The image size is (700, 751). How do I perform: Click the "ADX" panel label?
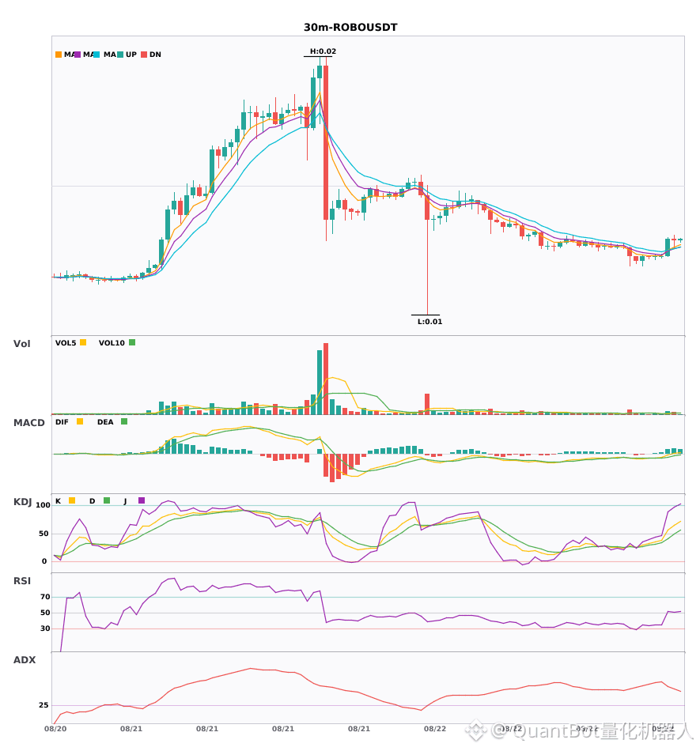click(25, 660)
